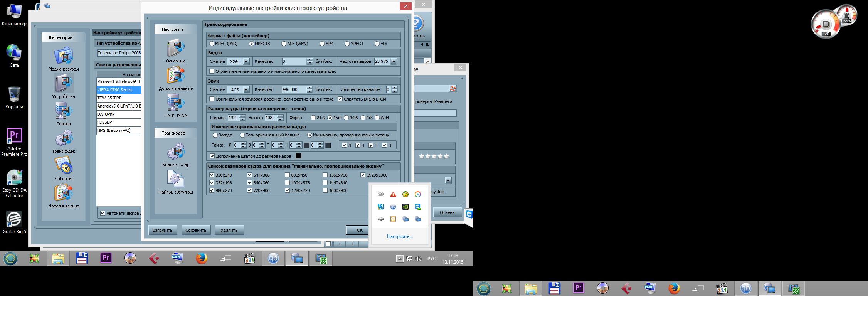Select VIERA ST60 Series in device list
Image resolution: width=868 pixels, height=315 pixels.
pyautogui.click(x=118, y=90)
